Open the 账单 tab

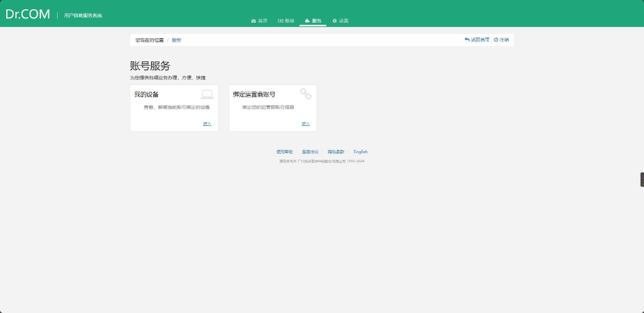click(x=287, y=21)
